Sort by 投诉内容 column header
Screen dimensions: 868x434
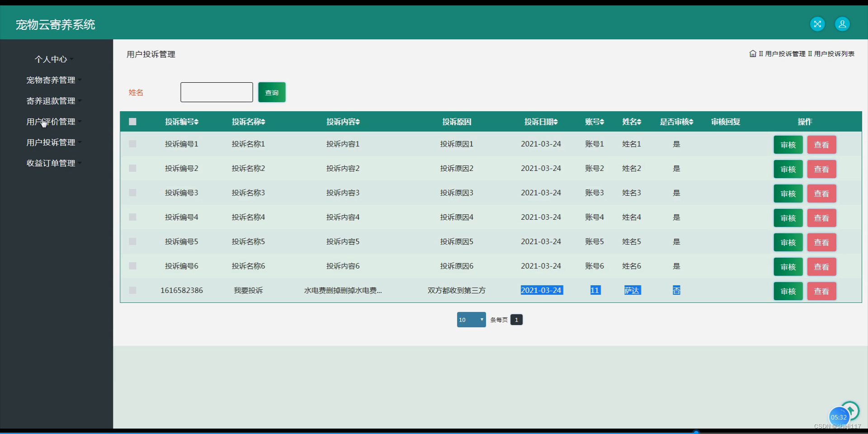(x=343, y=122)
